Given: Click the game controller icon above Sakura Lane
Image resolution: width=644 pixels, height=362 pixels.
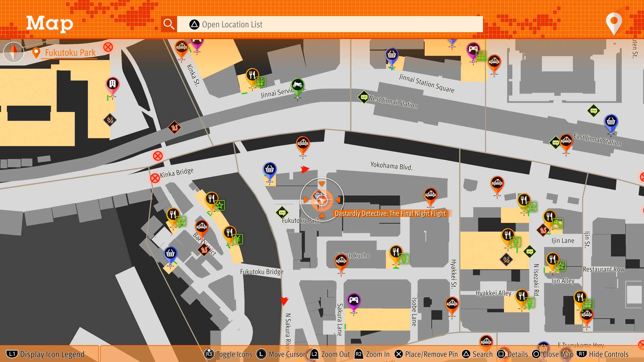Looking at the screenshot, I should (x=354, y=300).
